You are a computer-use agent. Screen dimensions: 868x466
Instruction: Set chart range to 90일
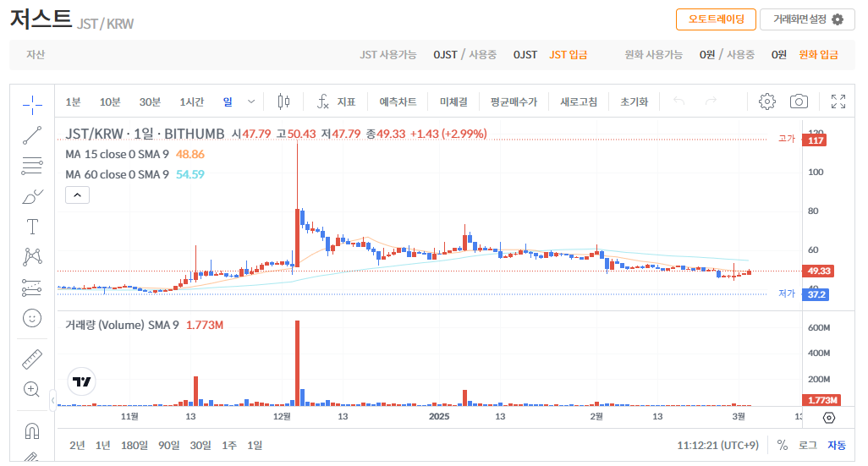[169, 445]
